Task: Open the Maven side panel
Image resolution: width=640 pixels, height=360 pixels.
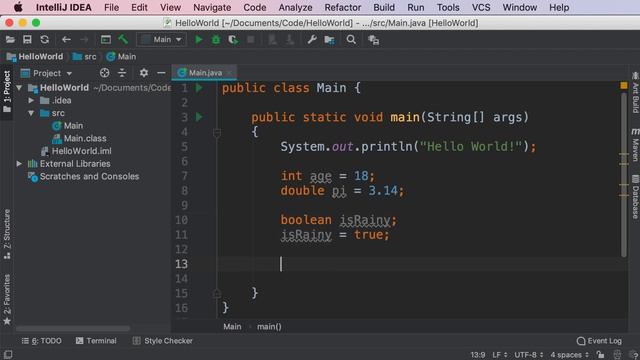Action: (635, 144)
